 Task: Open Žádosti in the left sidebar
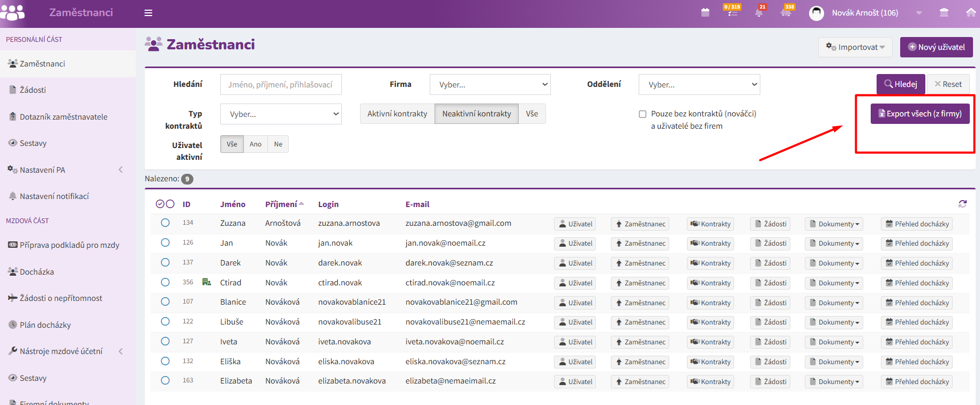pyautogui.click(x=68, y=90)
